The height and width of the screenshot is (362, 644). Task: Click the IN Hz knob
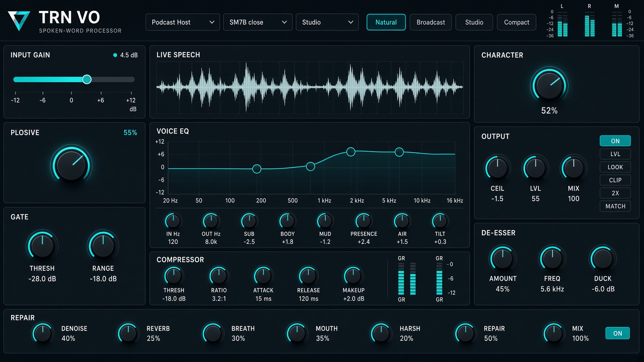[x=173, y=221]
